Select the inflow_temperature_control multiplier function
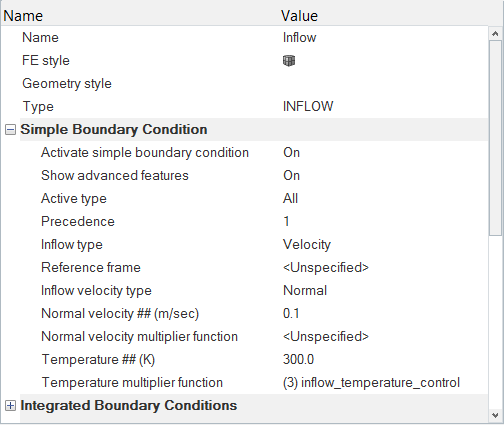The width and height of the screenshot is (504, 425). point(371,383)
